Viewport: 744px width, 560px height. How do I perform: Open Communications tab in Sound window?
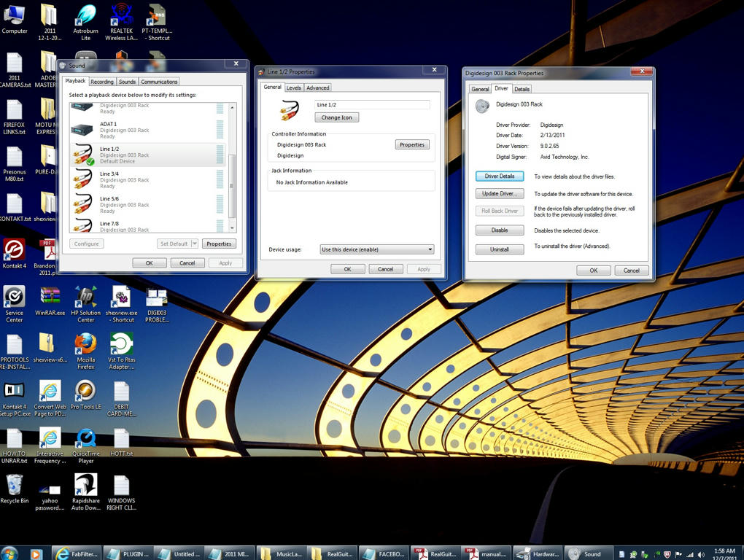click(159, 82)
